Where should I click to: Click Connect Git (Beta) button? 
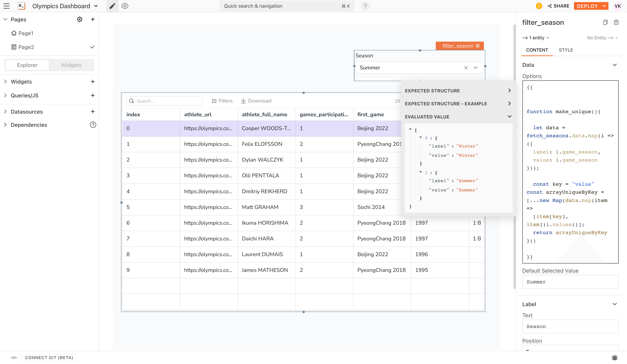[49, 358]
